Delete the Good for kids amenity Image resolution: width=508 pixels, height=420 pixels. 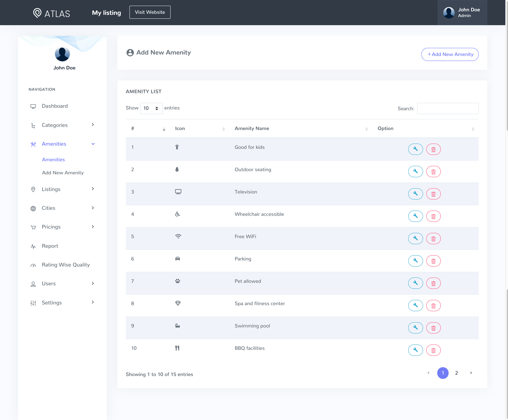(x=433, y=149)
